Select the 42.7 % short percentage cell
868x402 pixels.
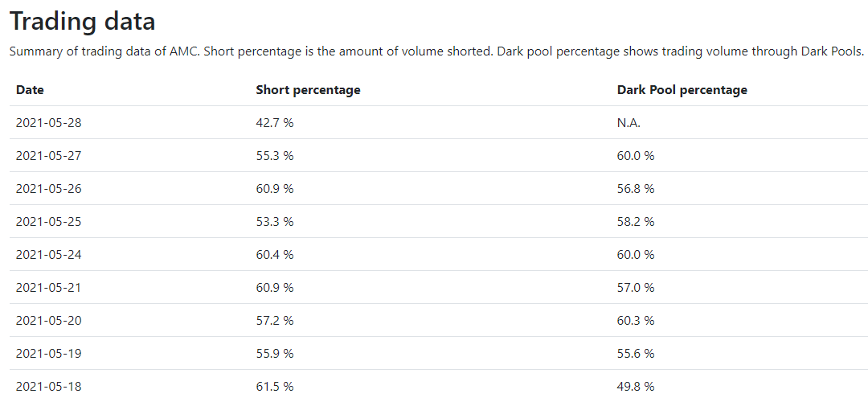[274, 123]
